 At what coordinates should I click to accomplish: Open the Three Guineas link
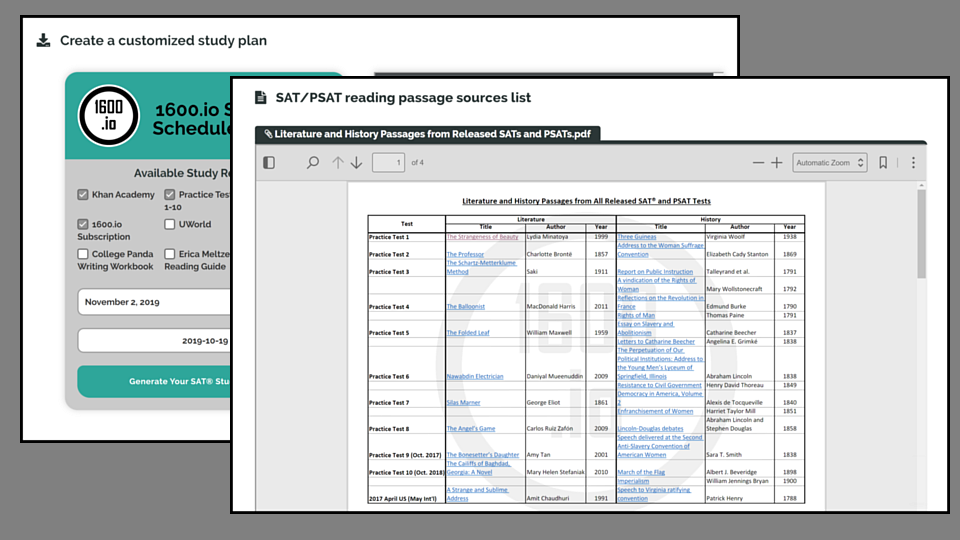(637, 237)
